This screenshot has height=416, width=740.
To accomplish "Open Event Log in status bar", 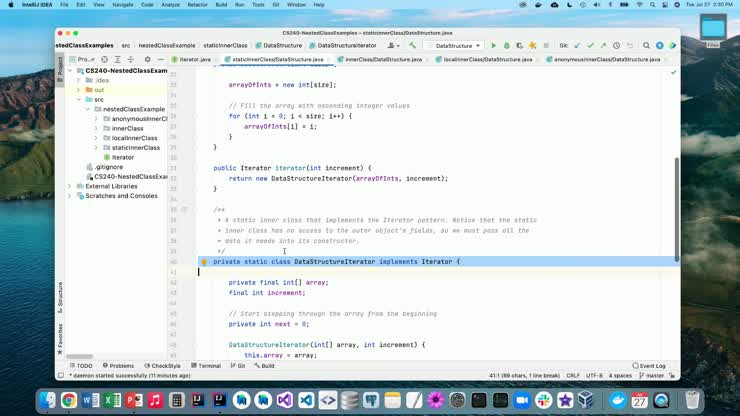I will click(x=649, y=366).
